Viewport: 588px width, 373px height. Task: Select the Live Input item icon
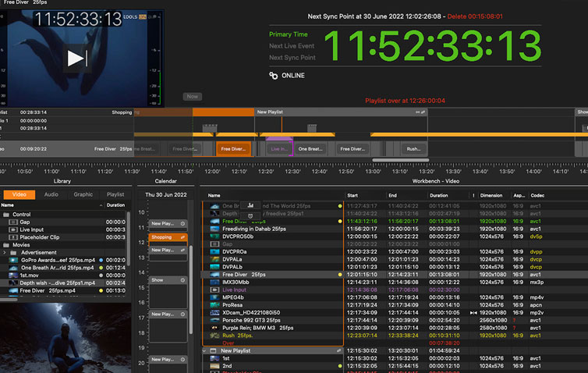coord(14,229)
